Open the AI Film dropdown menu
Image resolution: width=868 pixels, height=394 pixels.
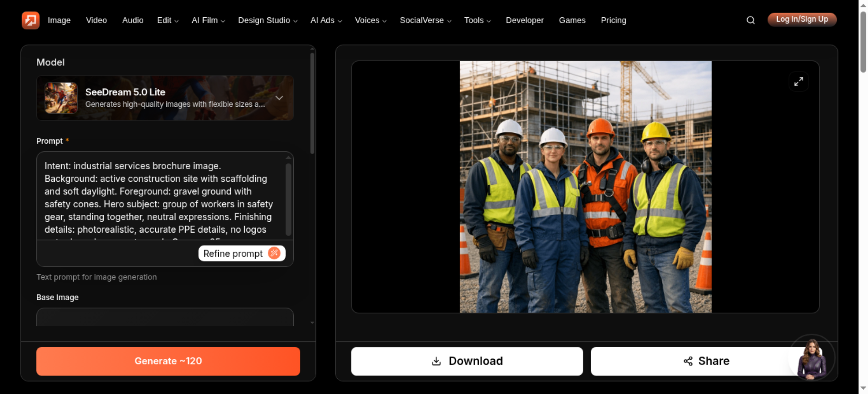[x=208, y=20]
